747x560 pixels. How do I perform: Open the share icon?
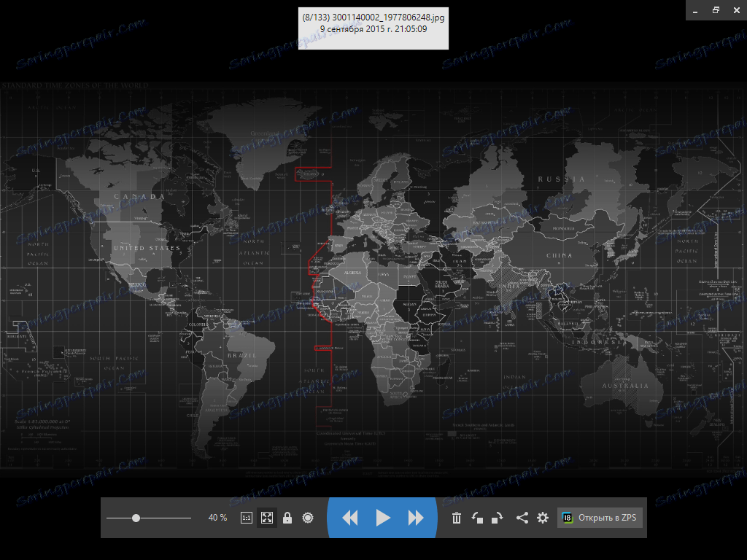(522, 518)
